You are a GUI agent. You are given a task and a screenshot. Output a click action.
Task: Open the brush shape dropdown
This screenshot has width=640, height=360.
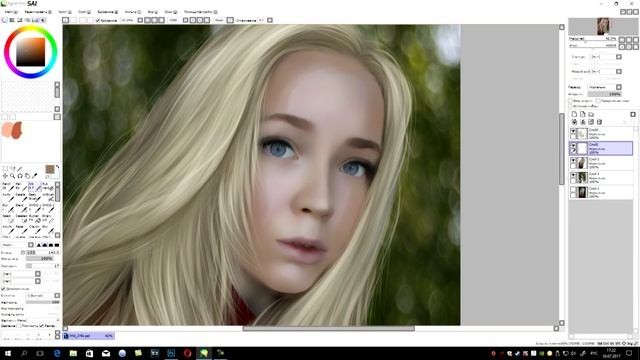tap(22, 274)
